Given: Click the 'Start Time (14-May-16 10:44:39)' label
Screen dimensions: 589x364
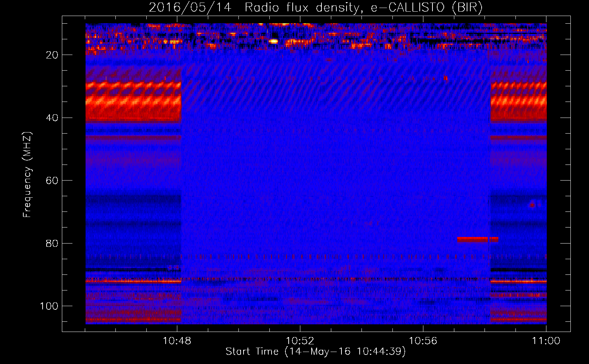Looking at the screenshot, I should 316,352.
